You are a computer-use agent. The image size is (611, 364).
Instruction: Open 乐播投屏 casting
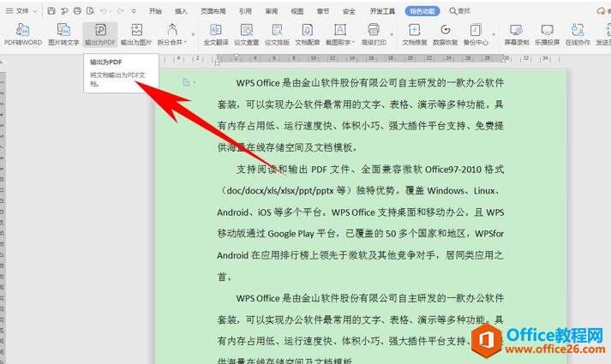click(547, 34)
